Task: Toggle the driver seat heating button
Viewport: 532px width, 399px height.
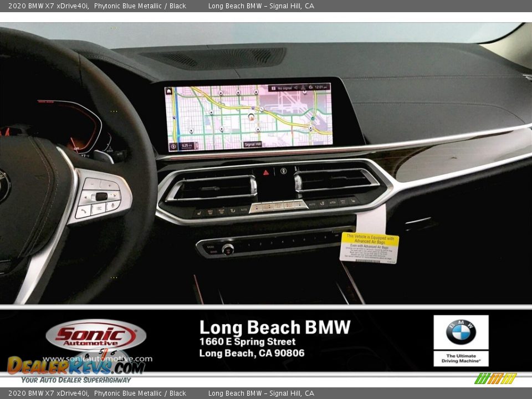Action: [199, 213]
